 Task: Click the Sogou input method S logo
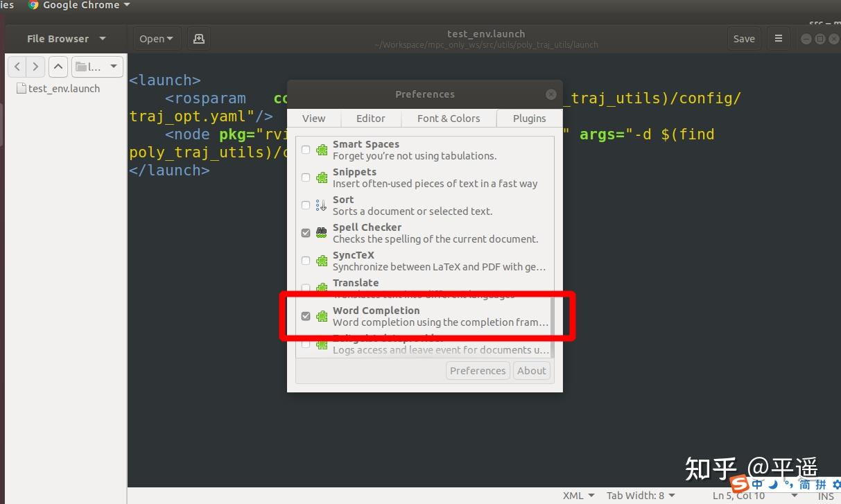tap(740, 484)
